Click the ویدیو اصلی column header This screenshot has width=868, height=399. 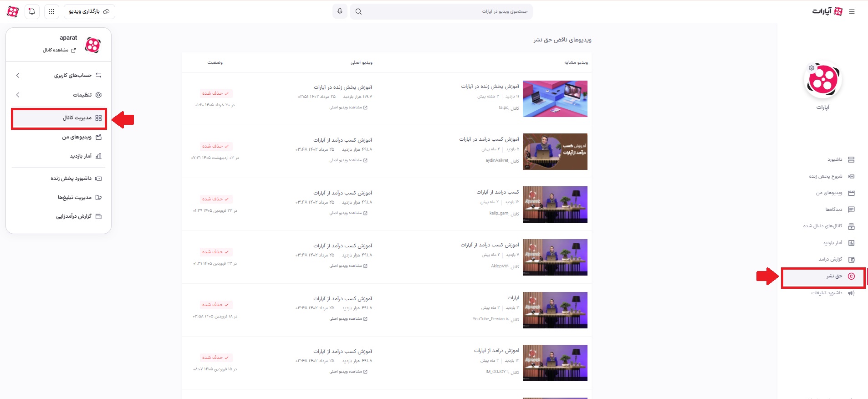pyautogui.click(x=362, y=62)
